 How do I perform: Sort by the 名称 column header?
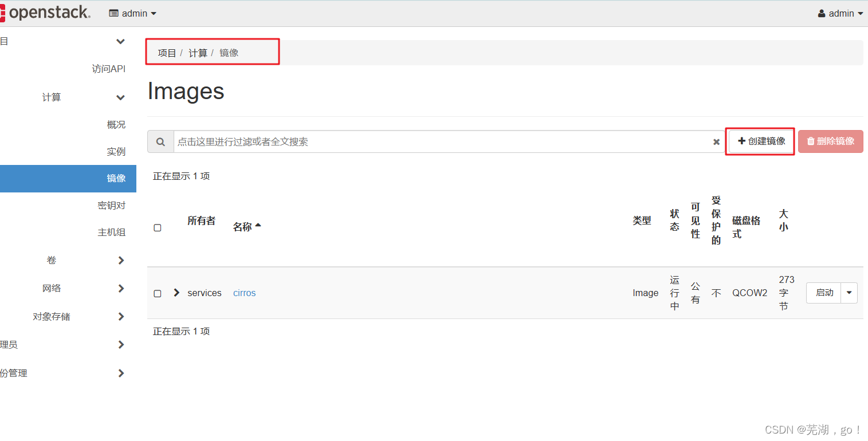point(247,227)
